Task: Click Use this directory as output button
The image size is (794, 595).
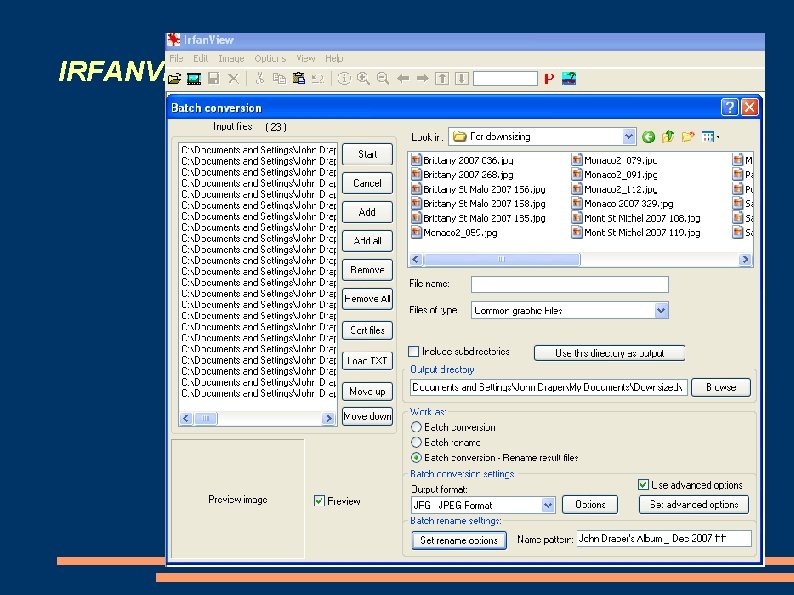Action: [609, 353]
